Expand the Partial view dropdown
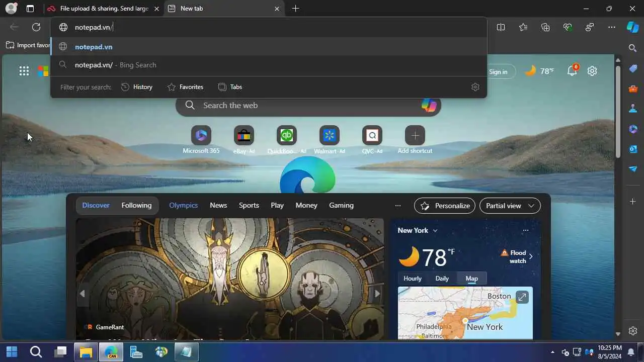The height and width of the screenshot is (362, 644). coord(510,206)
